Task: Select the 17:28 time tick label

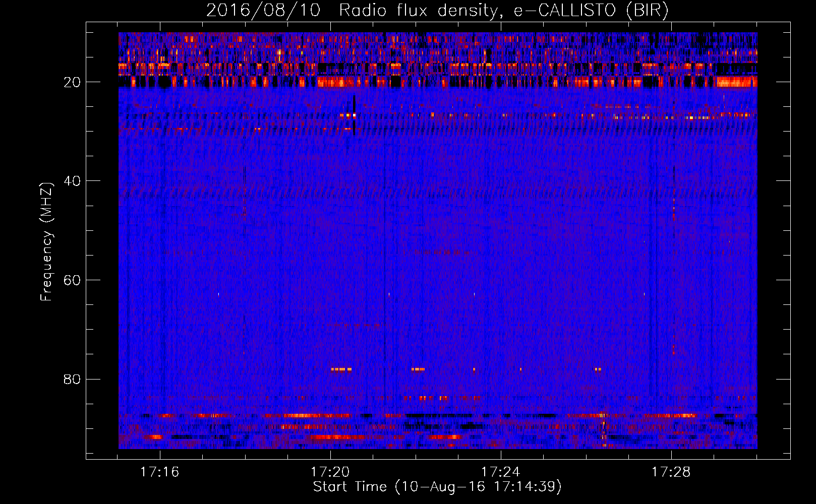Action: point(671,472)
